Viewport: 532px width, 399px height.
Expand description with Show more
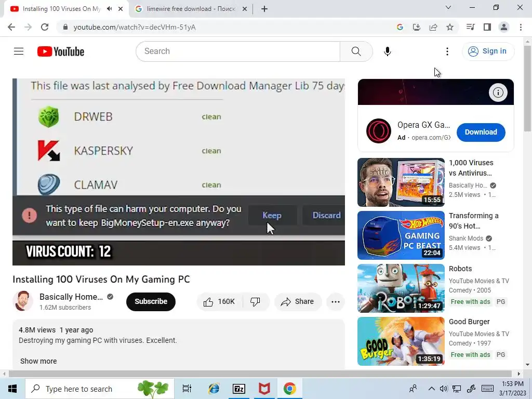click(x=38, y=361)
